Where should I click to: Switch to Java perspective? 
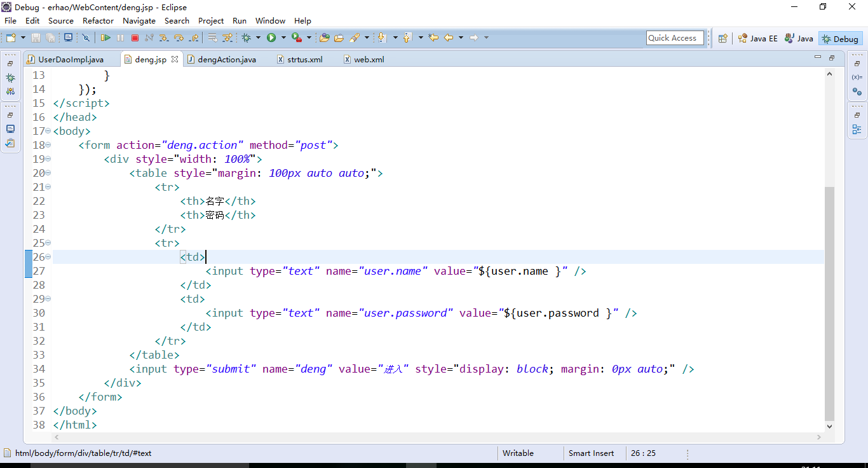click(799, 38)
